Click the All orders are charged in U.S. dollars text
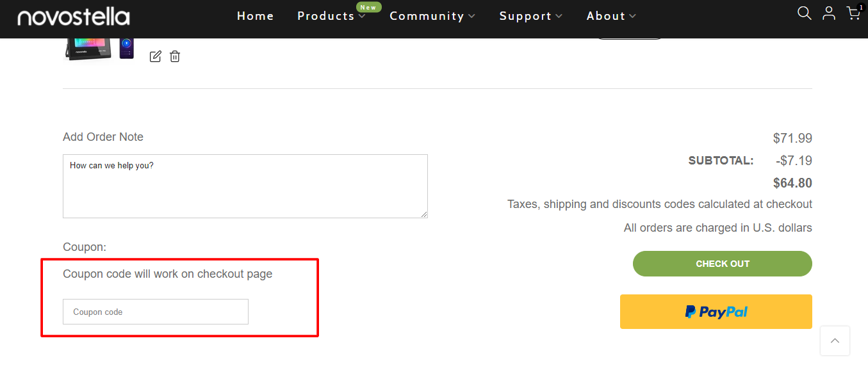 (718, 228)
